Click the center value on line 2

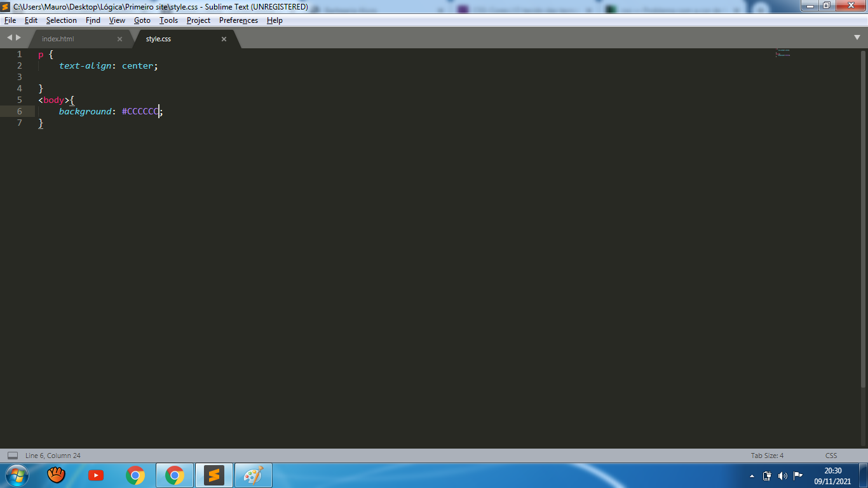coord(137,65)
